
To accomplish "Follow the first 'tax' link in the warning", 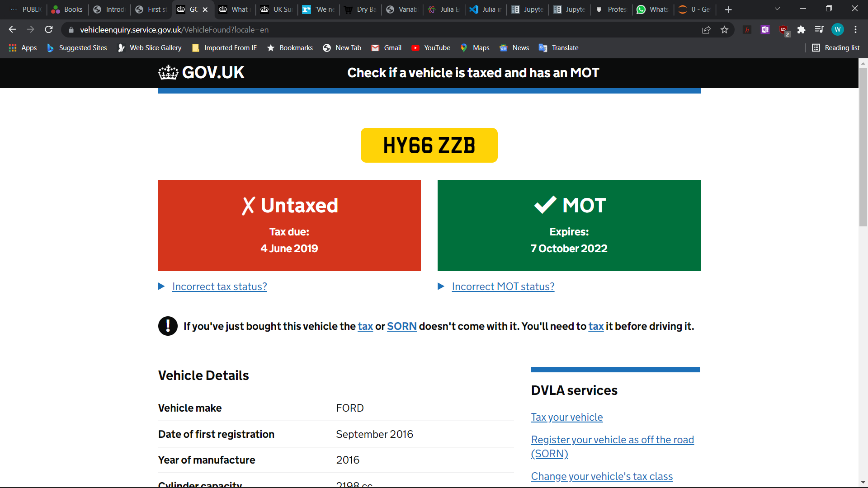I will coord(365,326).
